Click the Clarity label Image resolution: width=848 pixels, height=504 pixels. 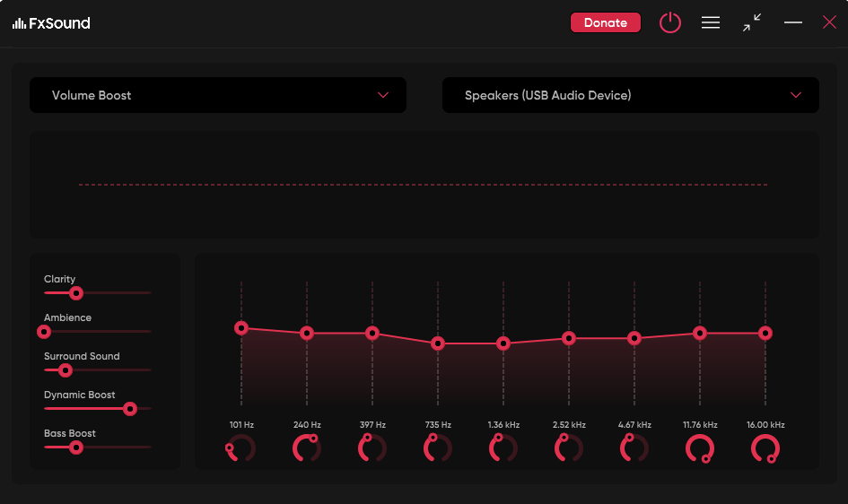[x=59, y=279]
